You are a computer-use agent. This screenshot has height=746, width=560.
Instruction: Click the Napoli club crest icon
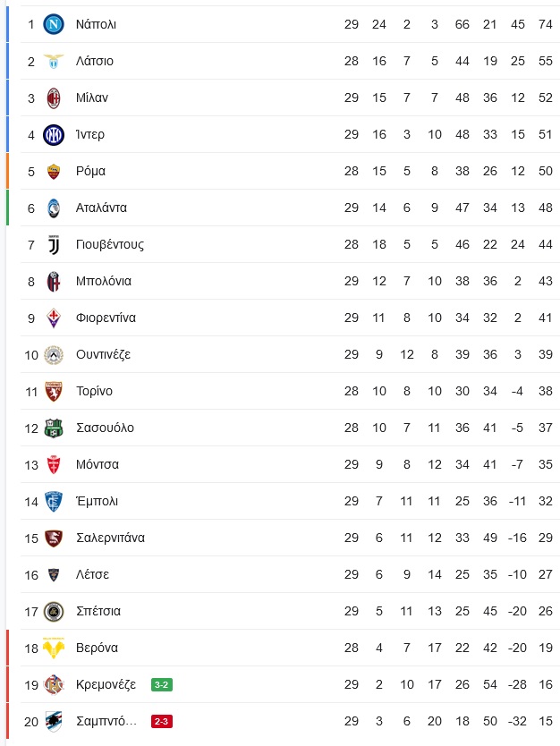coord(54,24)
